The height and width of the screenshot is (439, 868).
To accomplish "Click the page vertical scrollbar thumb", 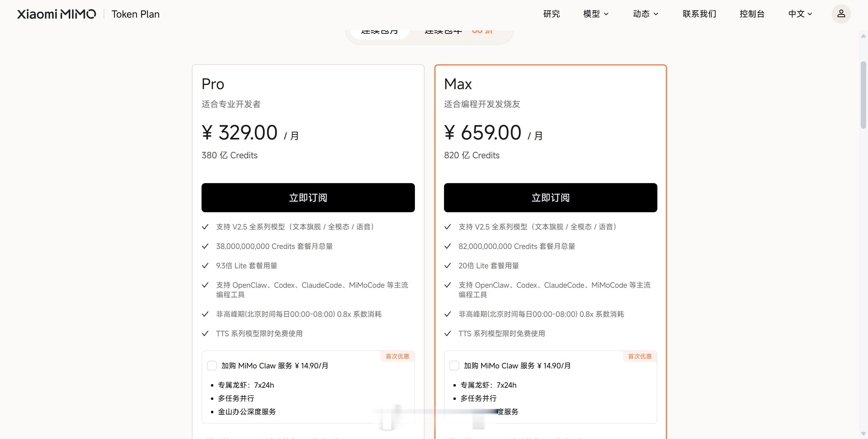I will pos(863,95).
